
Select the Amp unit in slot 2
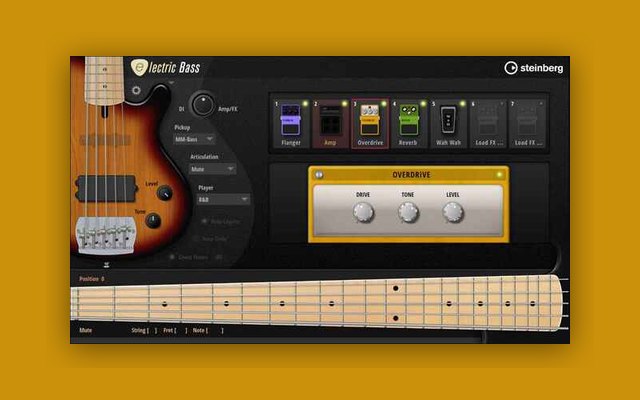click(330, 124)
